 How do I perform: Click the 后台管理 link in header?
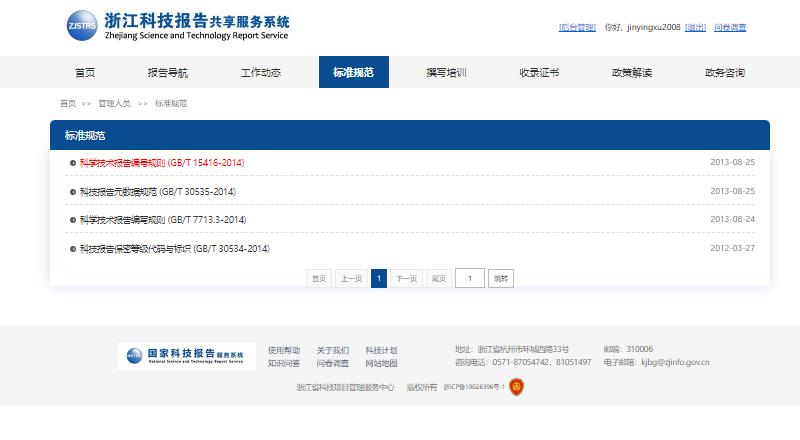pyautogui.click(x=577, y=28)
